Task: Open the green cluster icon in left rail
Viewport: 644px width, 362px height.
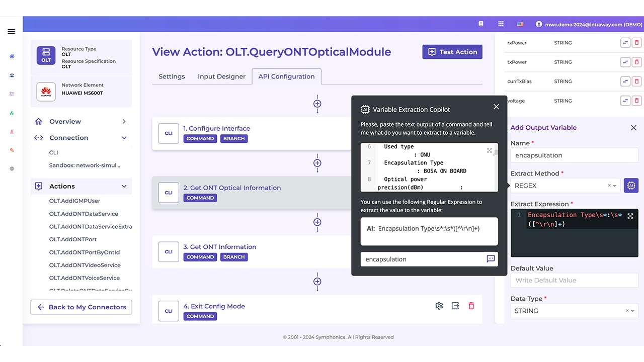Action: point(12,113)
